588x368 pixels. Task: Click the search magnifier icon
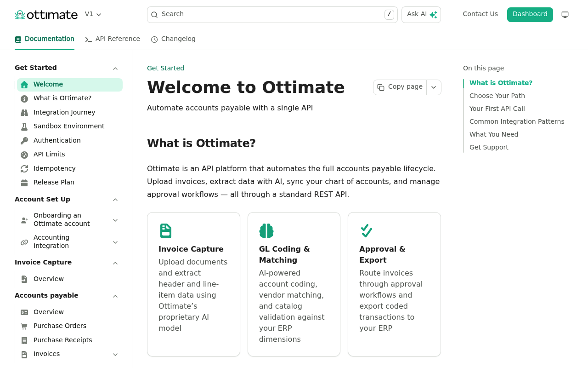[x=154, y=15]
